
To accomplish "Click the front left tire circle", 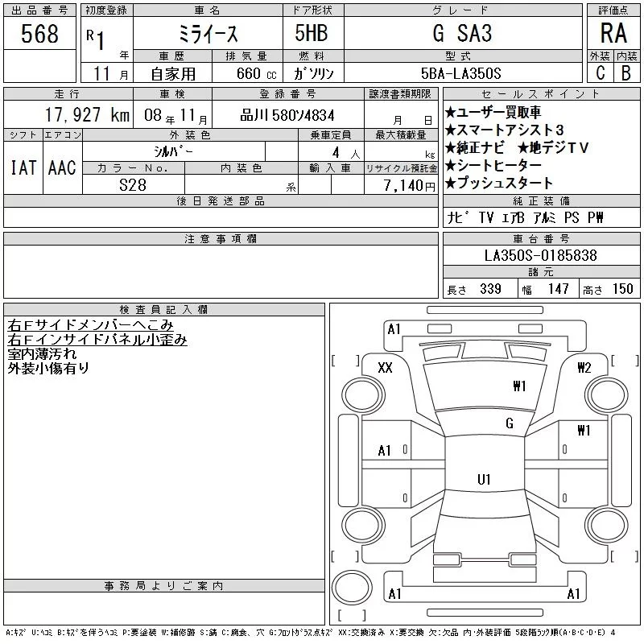I will [x=363, y=396].
